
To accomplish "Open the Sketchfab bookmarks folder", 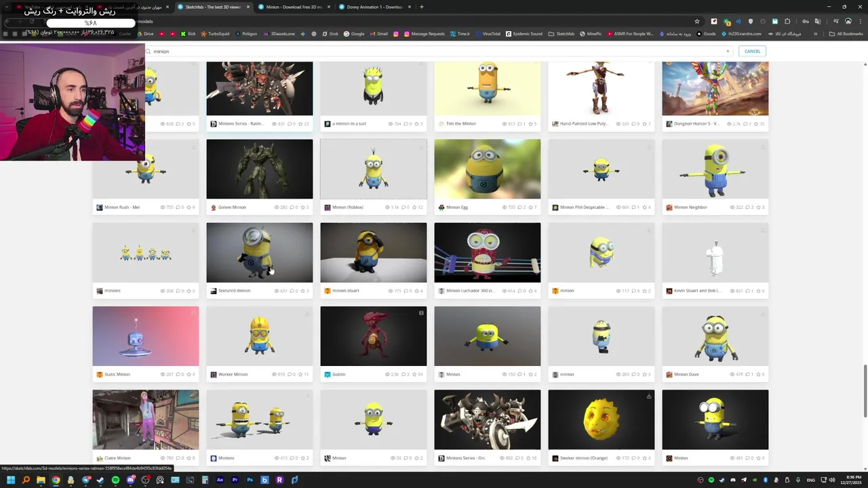I will 561,34.
